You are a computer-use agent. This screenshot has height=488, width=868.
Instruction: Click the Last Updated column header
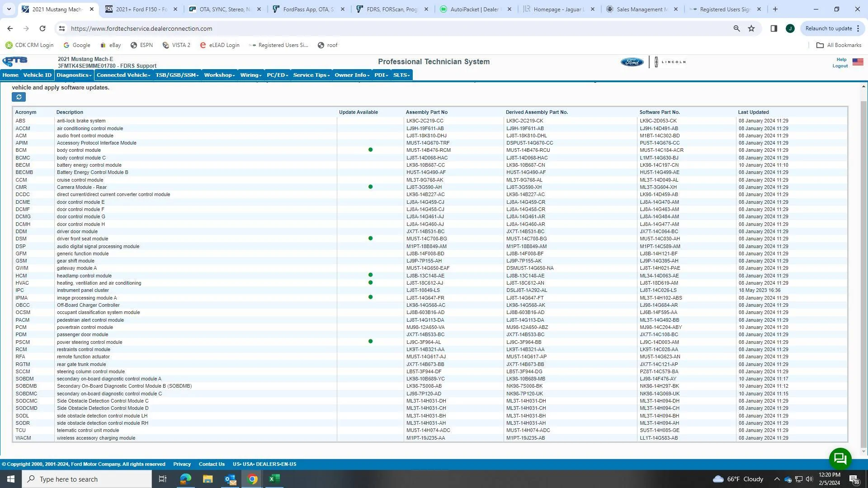(x=753, y=112)
